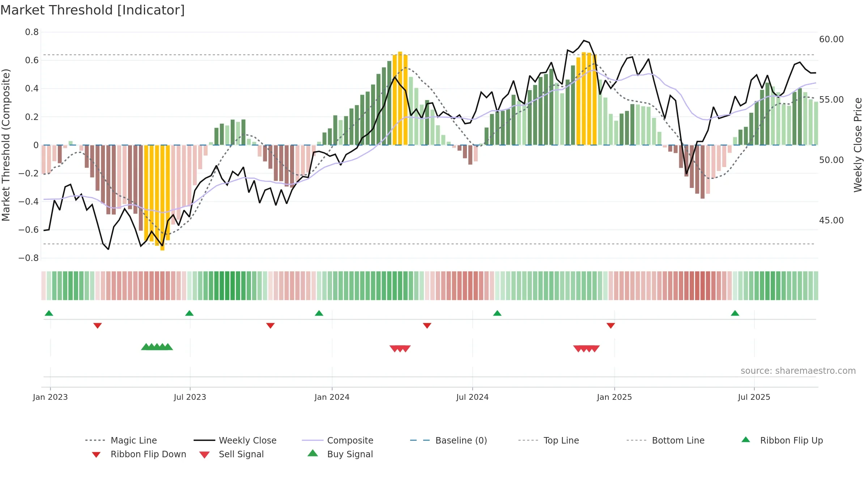The width and height of the screenshot is (868, 488).
Task: Toggle the Ribbon Flip Up legend entry
Action: (x=782, y=440)
